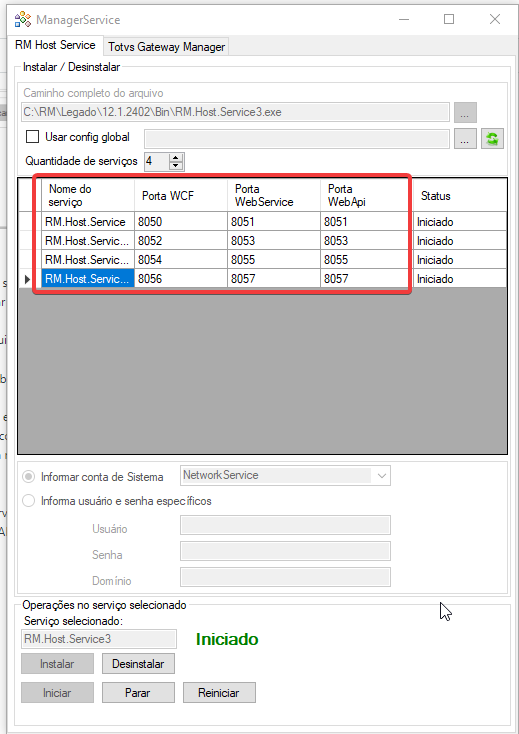Image resolution: width=519 pixels, height=734 pixels.
Task: Click the green refresh config icon
Action: click(492, 139)
